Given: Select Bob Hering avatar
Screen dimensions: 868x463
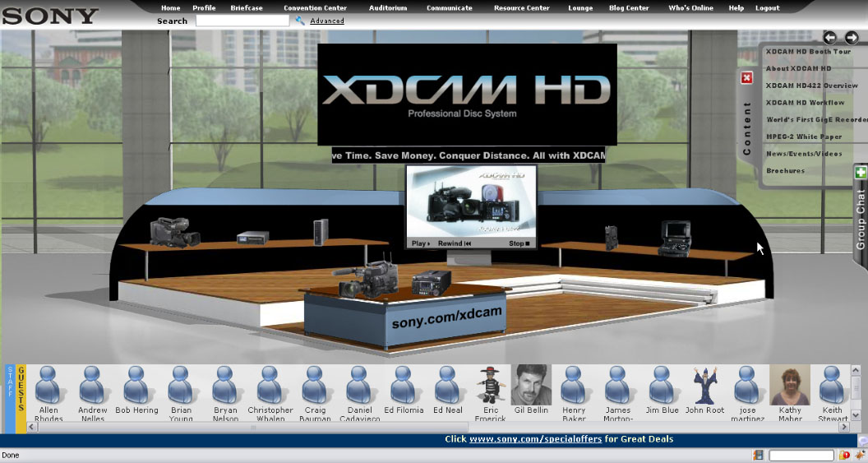Looking at the screenshot, I should pyautogui.click(x=136, y=384).
